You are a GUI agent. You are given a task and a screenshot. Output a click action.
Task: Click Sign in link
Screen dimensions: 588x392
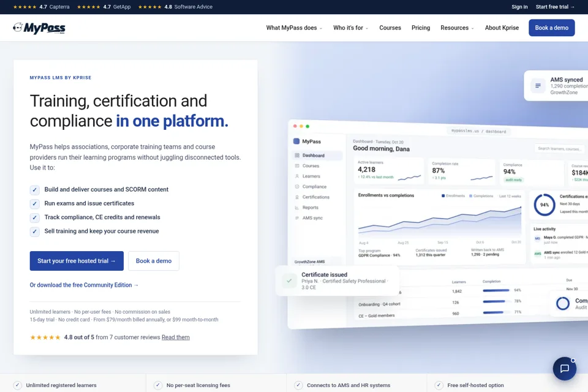point(519,7)
